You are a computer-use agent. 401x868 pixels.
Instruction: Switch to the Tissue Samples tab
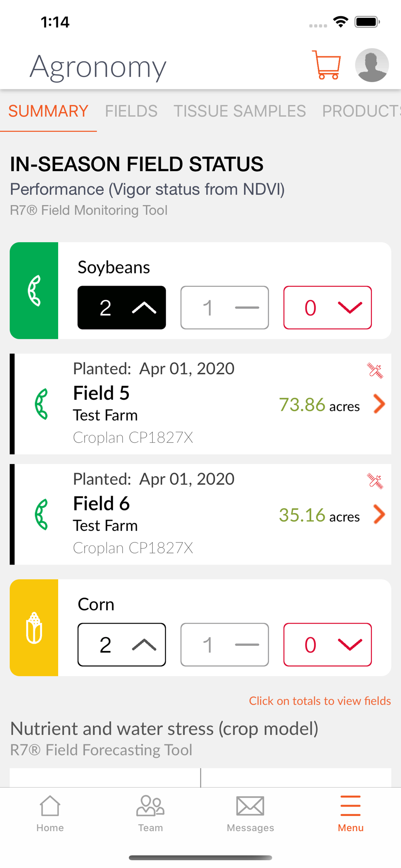[x=240, y=111]
